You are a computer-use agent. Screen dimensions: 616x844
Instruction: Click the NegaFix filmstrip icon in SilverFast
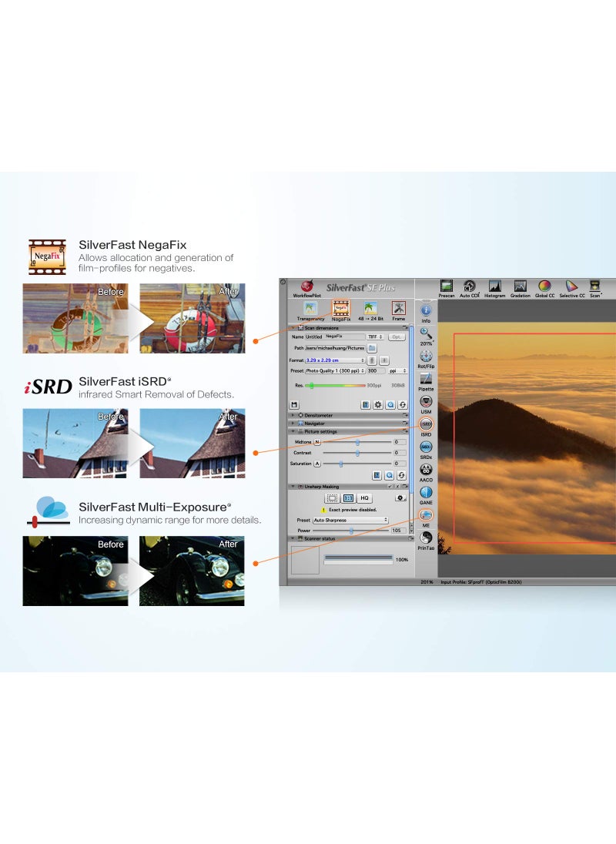coord(340,310)
